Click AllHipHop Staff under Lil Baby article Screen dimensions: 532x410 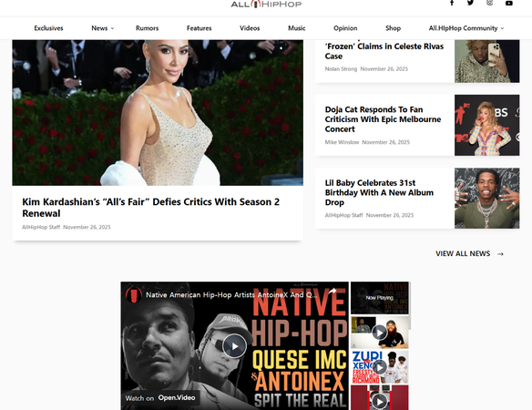pyautogui.click(x=343, y=215)
